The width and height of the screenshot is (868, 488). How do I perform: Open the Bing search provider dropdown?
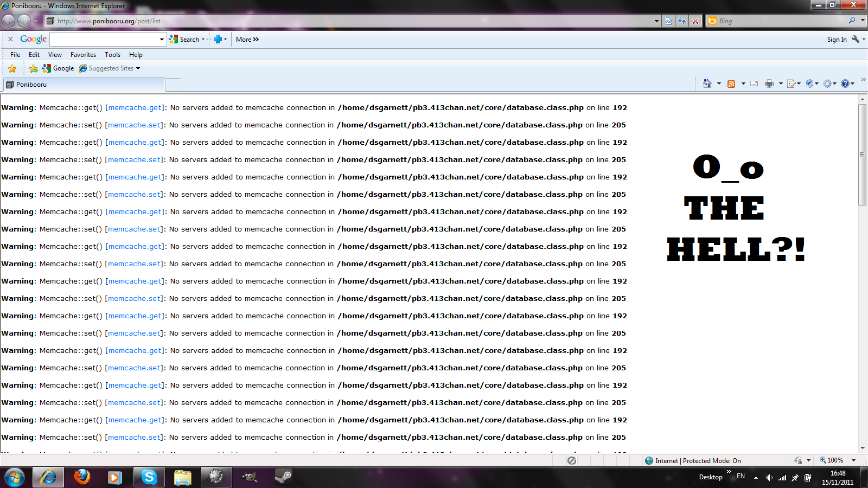tap(863, 21)
